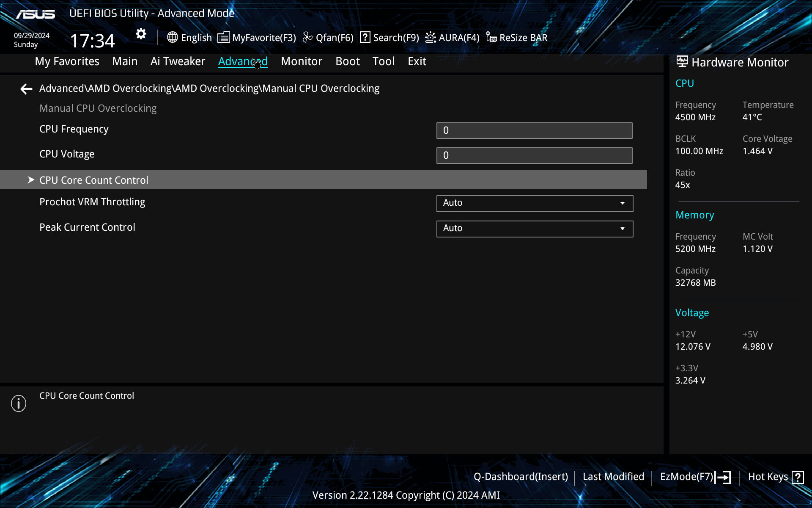Go to the Tool tab
The width and height of the screenshot is (812, 508).
tap(384, 61)
